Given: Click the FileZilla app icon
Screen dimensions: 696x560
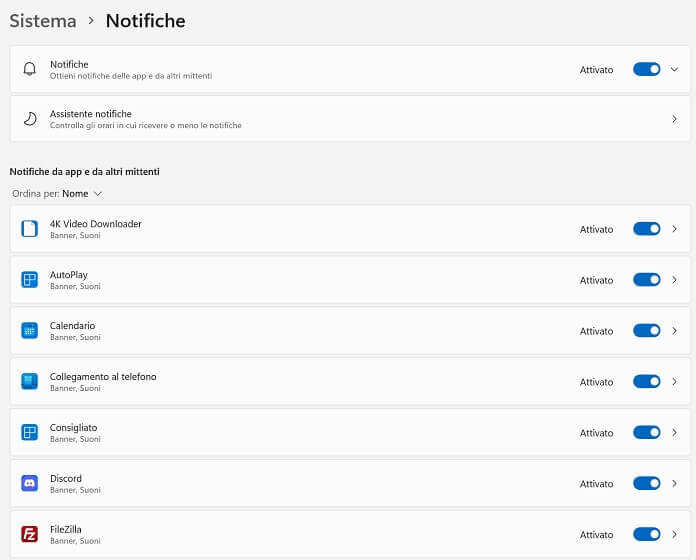Looking at the screenshot, I should 30,534.
